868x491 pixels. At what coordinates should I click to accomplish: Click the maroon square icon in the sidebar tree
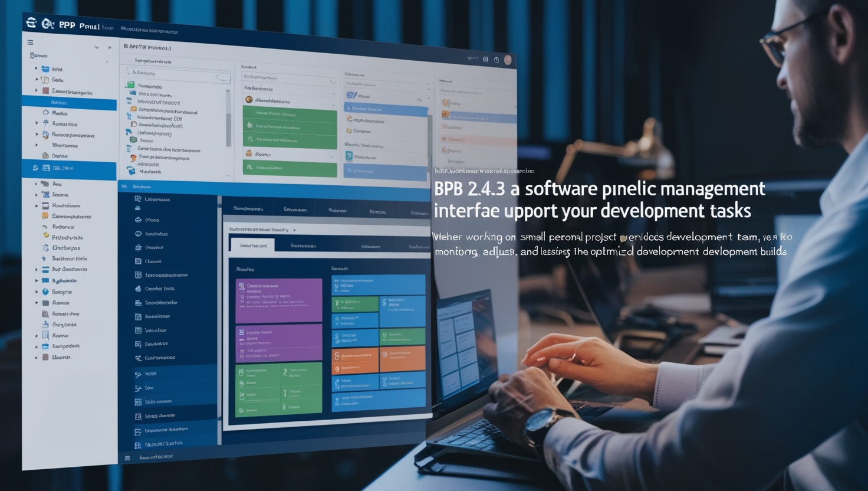(x=45, y=91)
